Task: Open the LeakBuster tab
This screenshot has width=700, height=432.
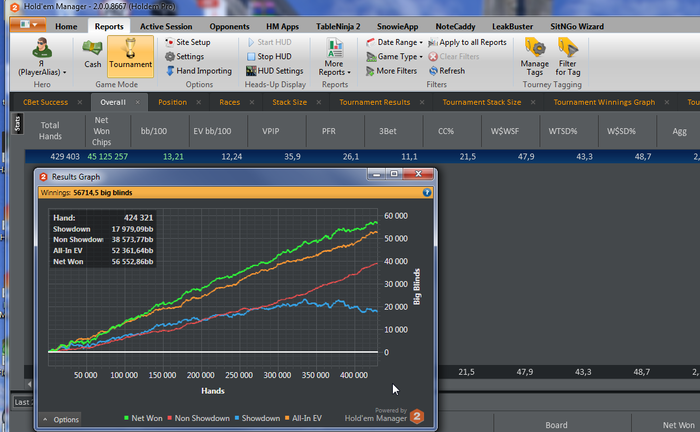Action: [512, 26]
